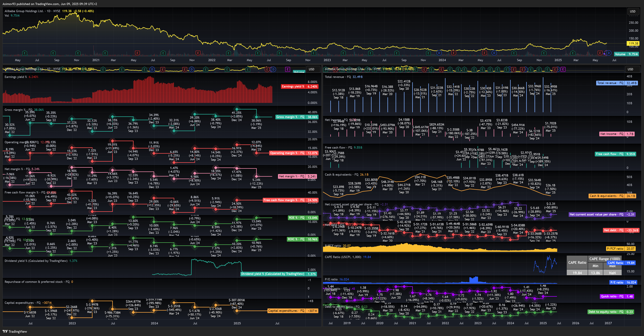The image size is (644, 336).
Task: Click the CAPE Ratio (USCPI, 1,000) legend title
Action: click(x=343, y=257)
